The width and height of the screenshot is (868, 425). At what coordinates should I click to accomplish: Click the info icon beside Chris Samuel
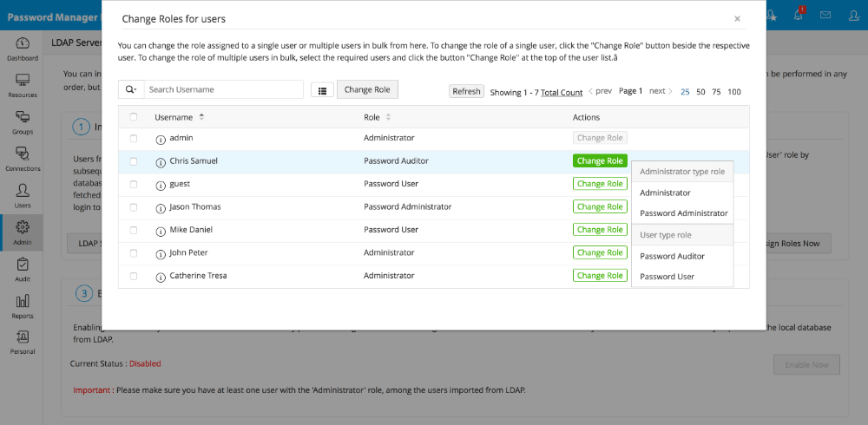point(160,162)
